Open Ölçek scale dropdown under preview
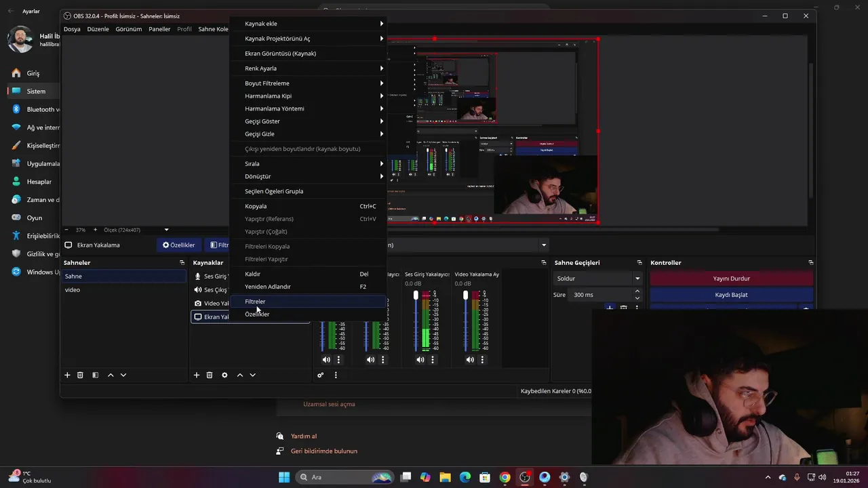This screenshot has height=488, width=868. 136,230
